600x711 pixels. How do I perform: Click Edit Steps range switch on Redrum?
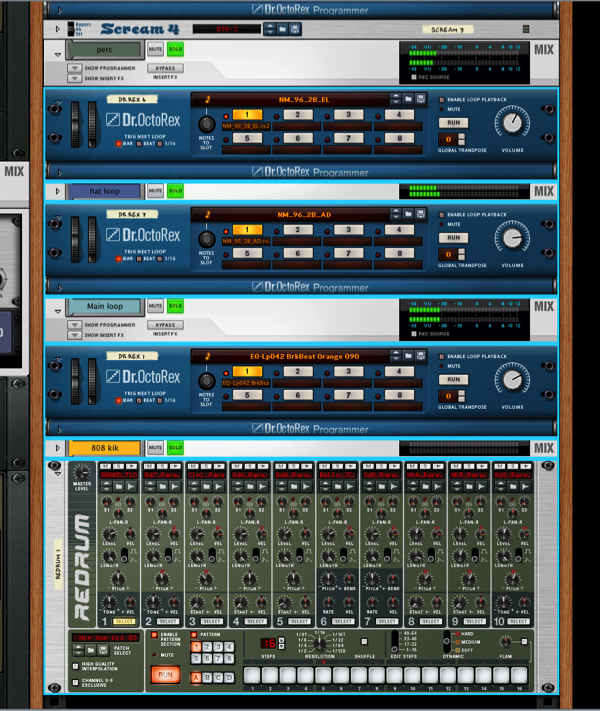point(395,640)
